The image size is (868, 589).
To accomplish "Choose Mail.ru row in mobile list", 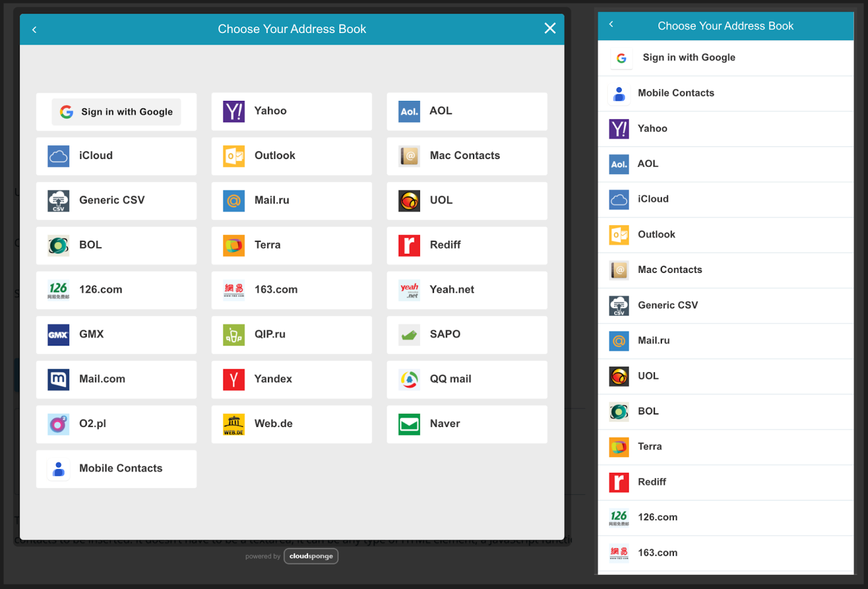I will (725, 341).
